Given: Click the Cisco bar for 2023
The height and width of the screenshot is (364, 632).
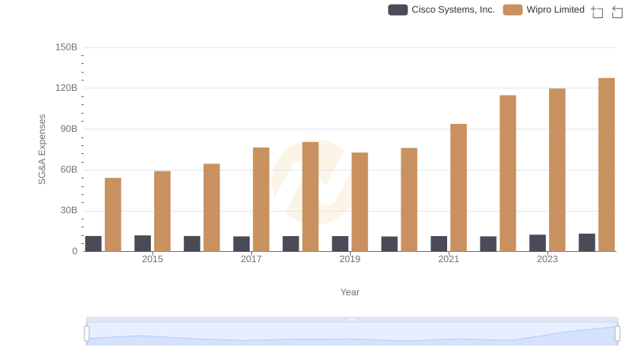Looking at the screenshot, I should [x=538, y=243].
